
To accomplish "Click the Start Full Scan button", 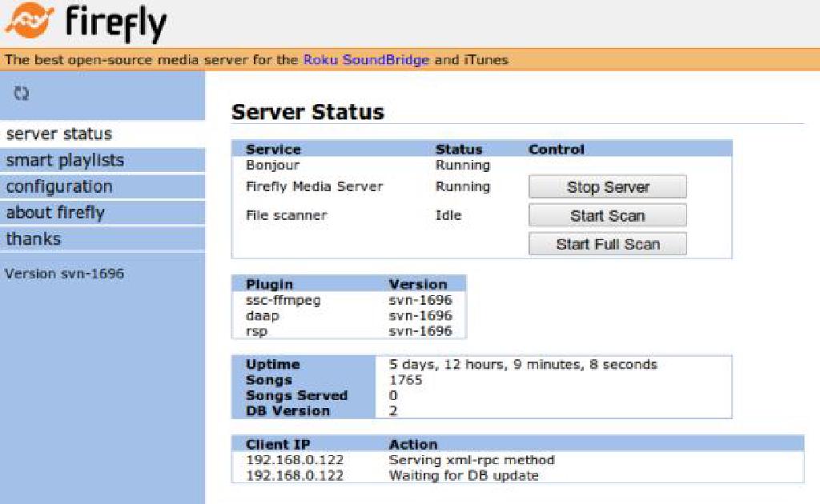I will click(607, 244).
